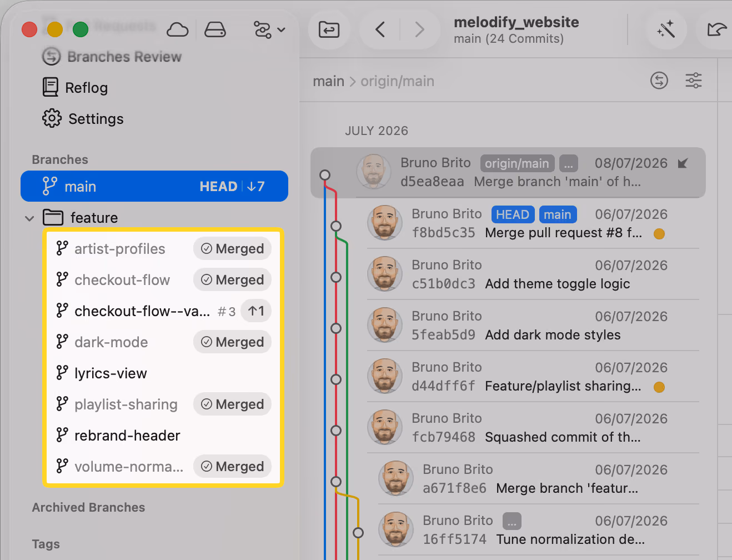This screenshot has height=560, width=732.
Task: Select the checkout-flow branch
Action: tap(163, 280)
